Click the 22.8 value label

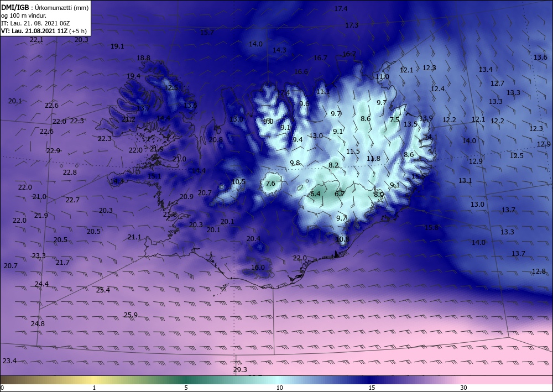pyautogui.click(x=70, y=172)
